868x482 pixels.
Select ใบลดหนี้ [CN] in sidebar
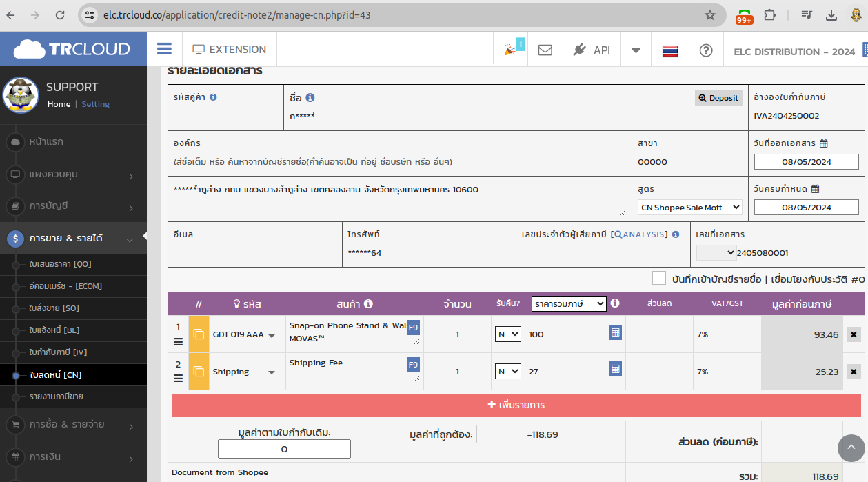pos(56,375)
